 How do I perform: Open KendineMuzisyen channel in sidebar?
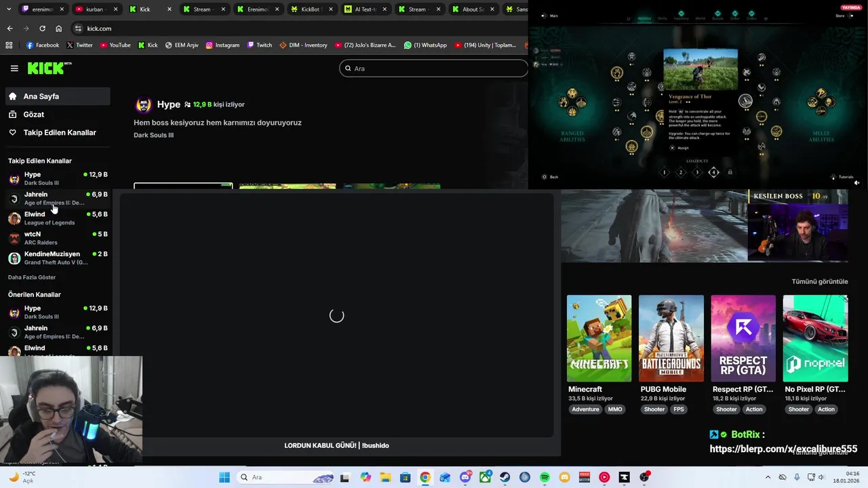[x=58, y=258]
